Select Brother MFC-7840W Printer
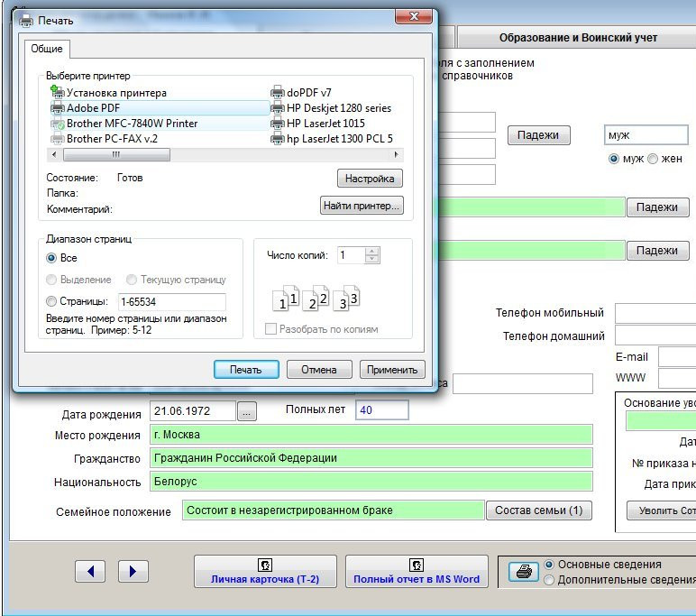 [x=132, y=124]
